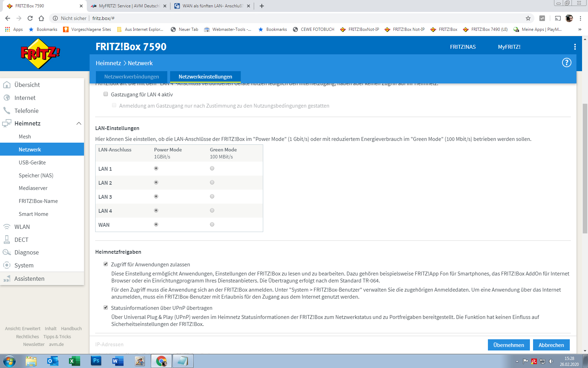Click the Übernehmen button

(509, 345)
